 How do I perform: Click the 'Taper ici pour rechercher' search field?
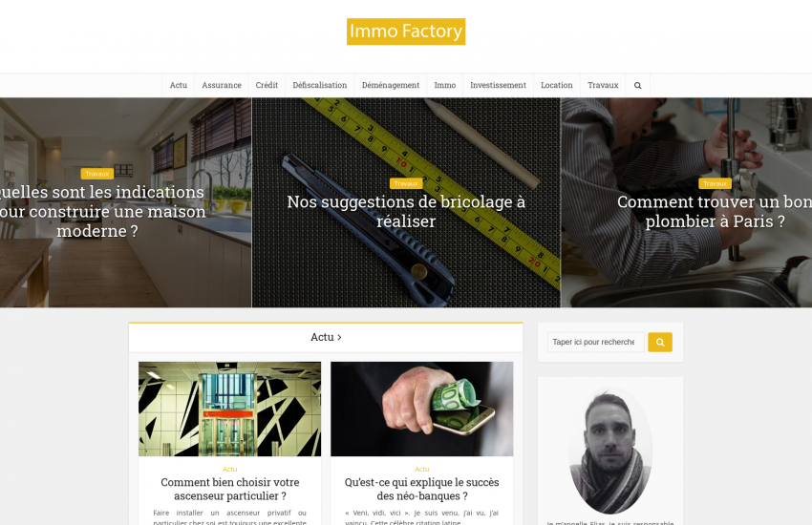click(595, 342)
